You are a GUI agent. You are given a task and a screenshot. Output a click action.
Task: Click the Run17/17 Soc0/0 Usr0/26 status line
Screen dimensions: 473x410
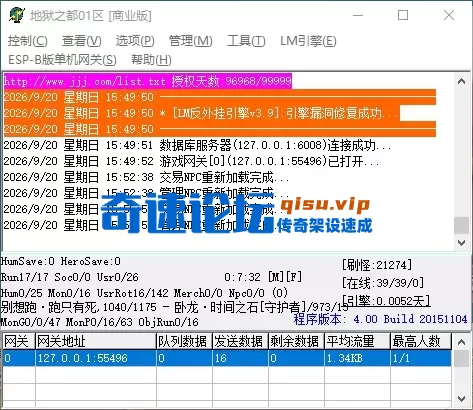(x=70, y=277)
